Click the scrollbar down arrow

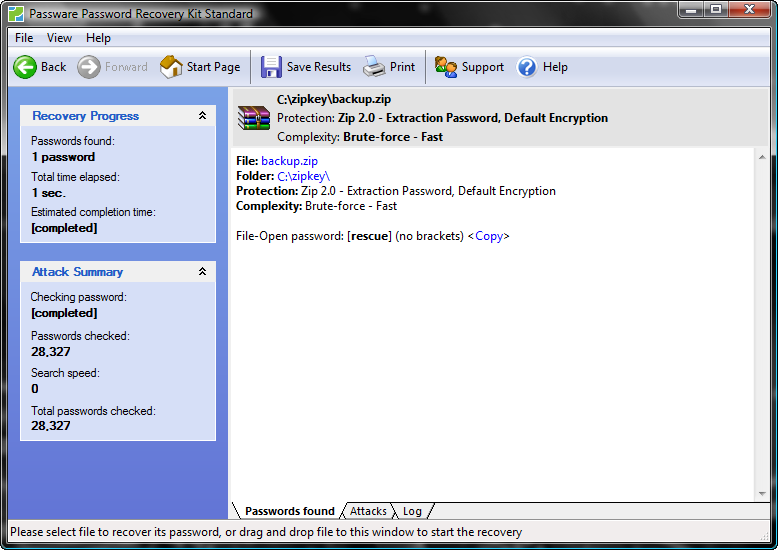click(x=762, y=494)
